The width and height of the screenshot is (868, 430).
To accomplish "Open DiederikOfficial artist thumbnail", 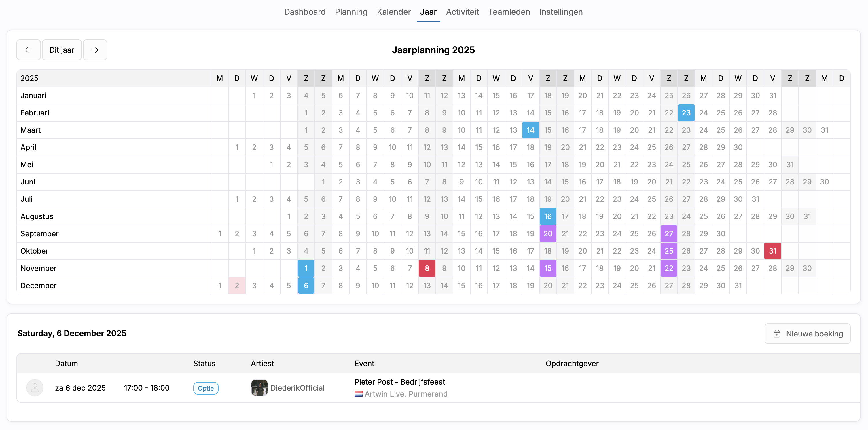I will (x=259, y=388).
